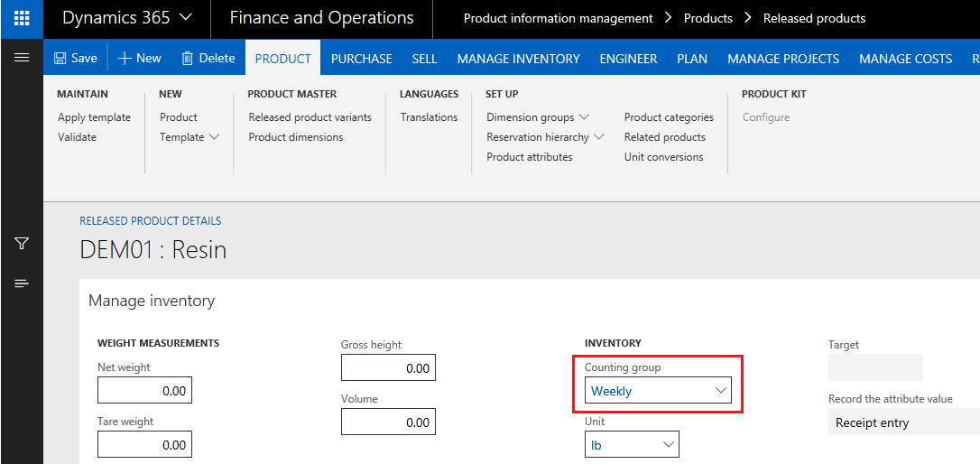Click Configure under Product kit
Image resolution: width=980 pixels, height=464 pixels.
tap(766, 117)
